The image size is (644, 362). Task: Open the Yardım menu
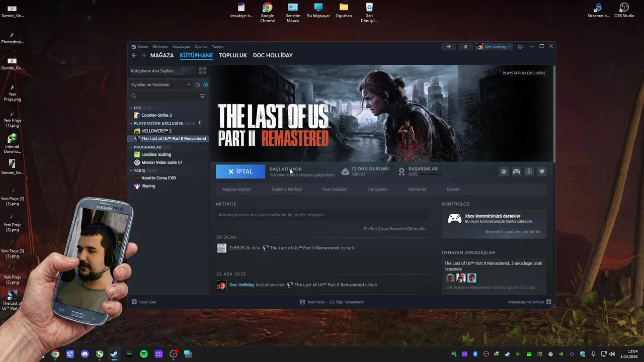[218, 47]
